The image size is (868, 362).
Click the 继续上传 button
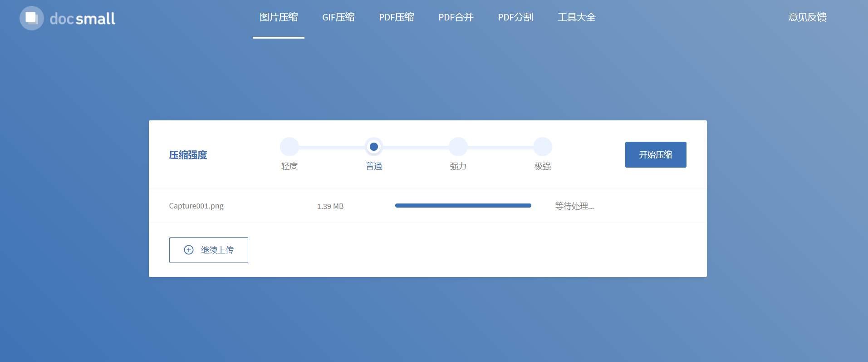[209, 250]
